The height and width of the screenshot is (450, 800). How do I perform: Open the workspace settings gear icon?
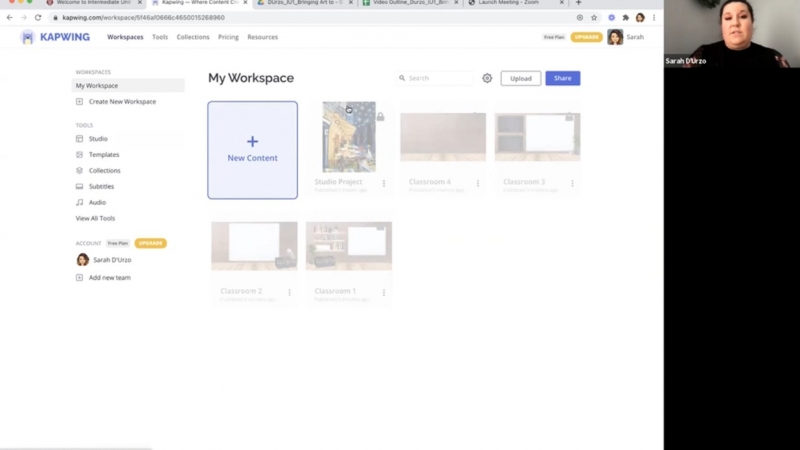[x=487, y=78]
